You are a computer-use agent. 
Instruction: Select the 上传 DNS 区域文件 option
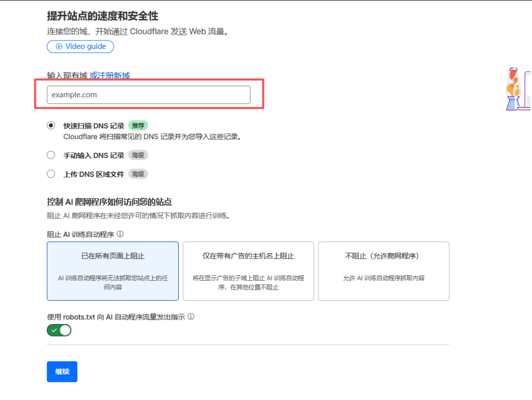51,173
